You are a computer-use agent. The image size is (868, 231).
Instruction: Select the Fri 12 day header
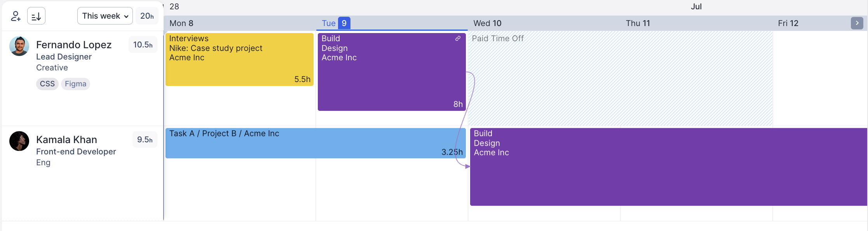coord(788,23)
